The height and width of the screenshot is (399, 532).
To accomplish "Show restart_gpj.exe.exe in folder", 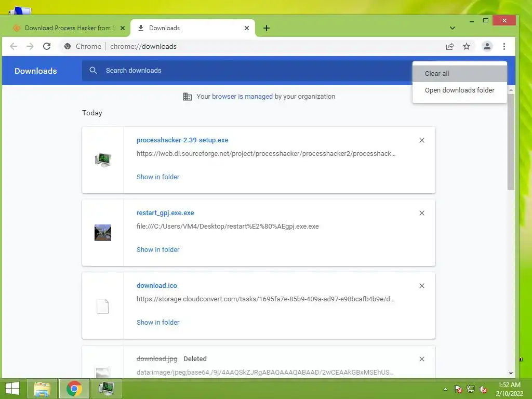I will tap(158, 250).
